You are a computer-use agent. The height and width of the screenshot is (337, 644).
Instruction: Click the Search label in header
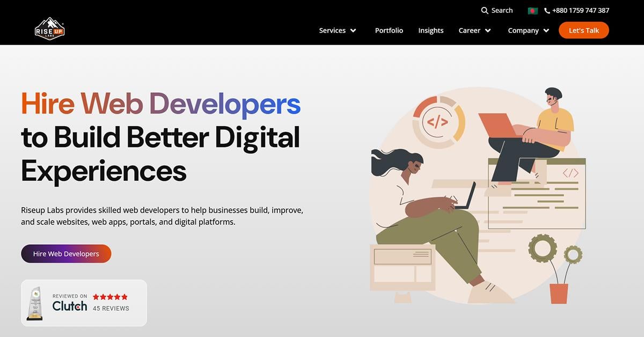pyautogui.click(x=502, y=10)
